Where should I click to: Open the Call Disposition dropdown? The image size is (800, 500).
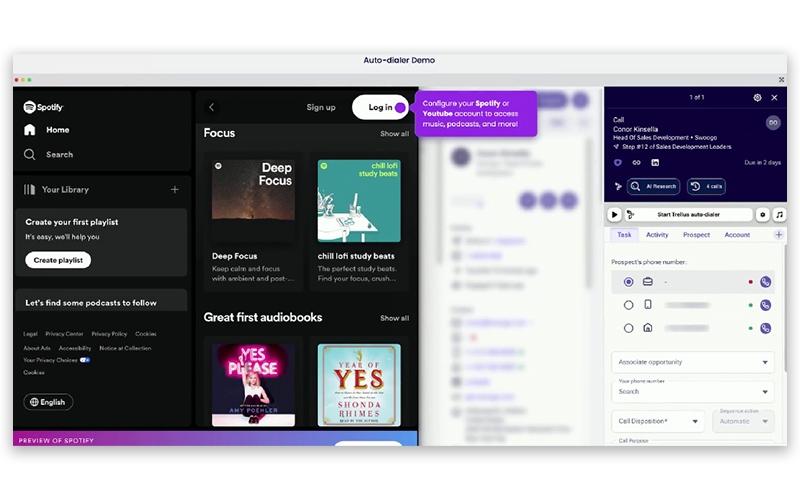coord(658,421)
